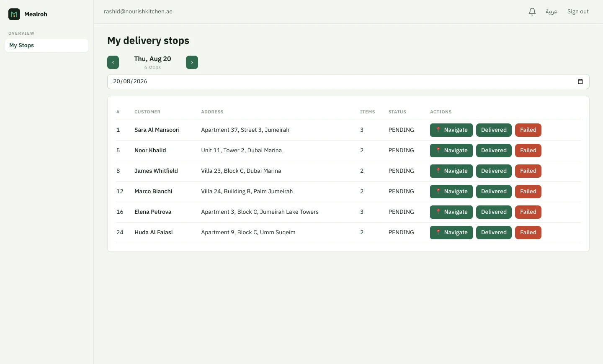Go to previous day with left chevron
Image resolution: width=603 pixels, height=364 pixels.
pos(113,62)
